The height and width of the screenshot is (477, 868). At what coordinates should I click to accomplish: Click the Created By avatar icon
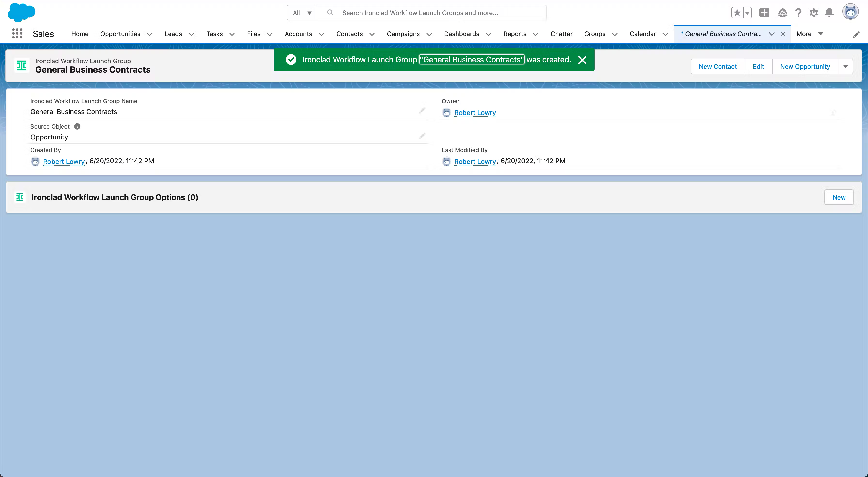(x=35, y=161)
